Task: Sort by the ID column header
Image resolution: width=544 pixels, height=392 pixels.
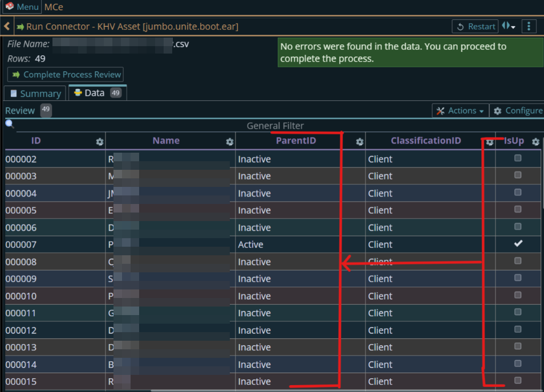Action: (36, 140)
